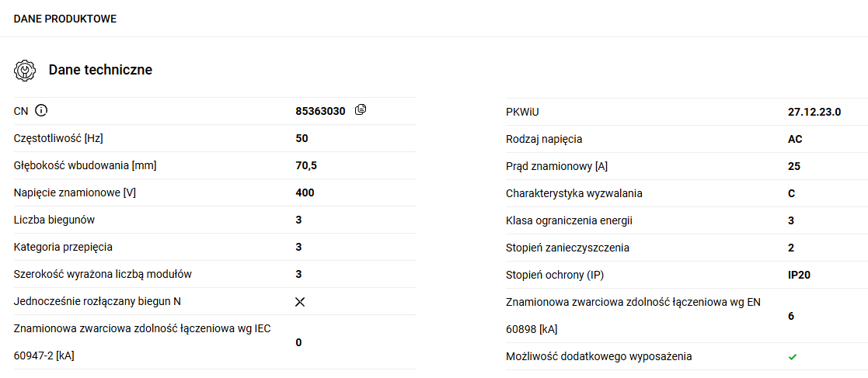
Task: Click the X mark for biegun N
Action: [300, 302]
